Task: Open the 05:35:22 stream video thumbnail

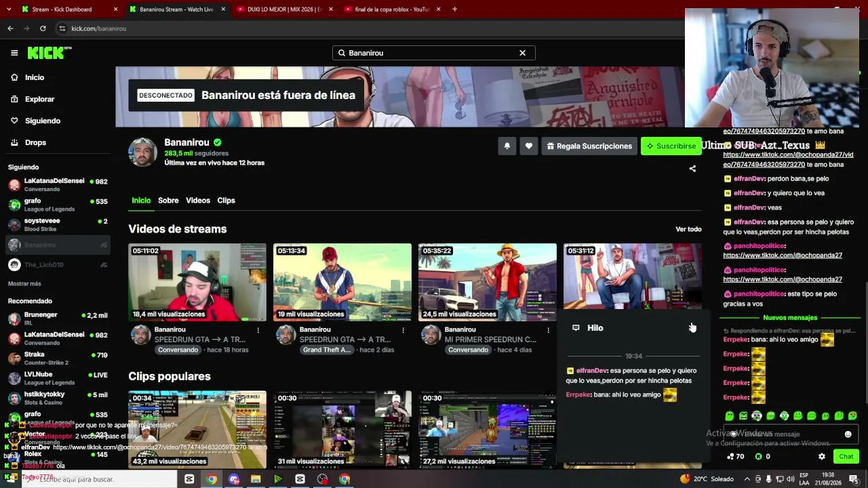Action: click(488, 282)
